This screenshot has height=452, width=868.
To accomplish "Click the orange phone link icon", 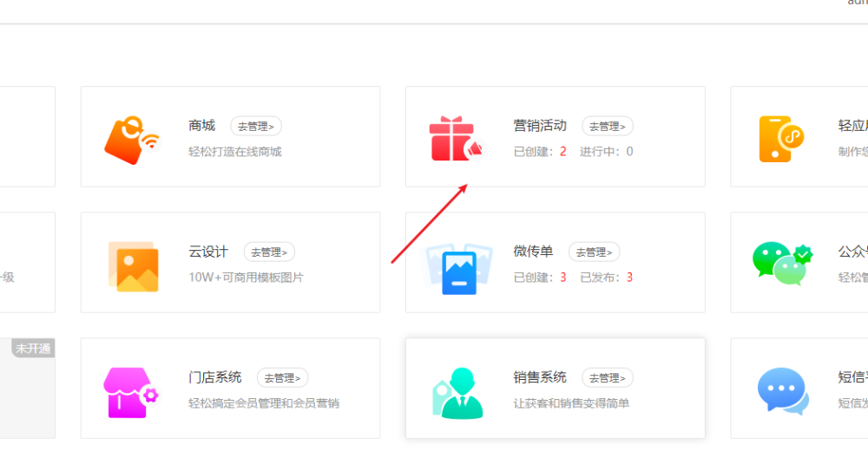I will (x=781, y=139).
